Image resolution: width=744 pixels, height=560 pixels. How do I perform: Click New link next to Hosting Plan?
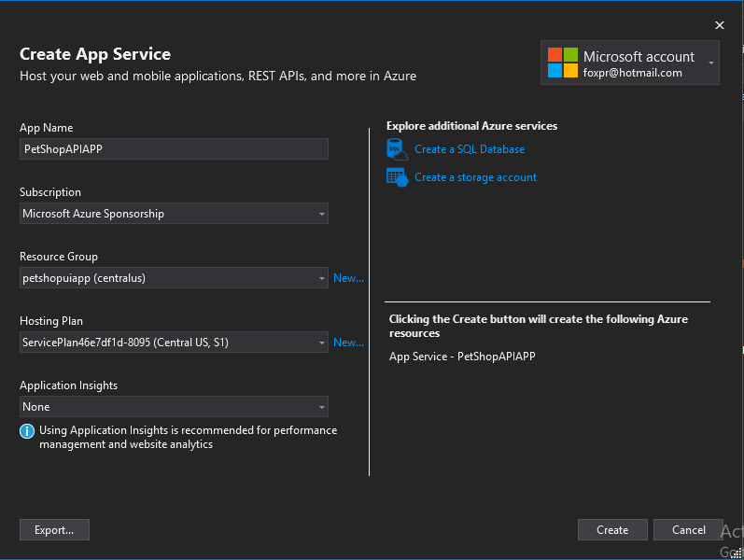click(348, 343)
